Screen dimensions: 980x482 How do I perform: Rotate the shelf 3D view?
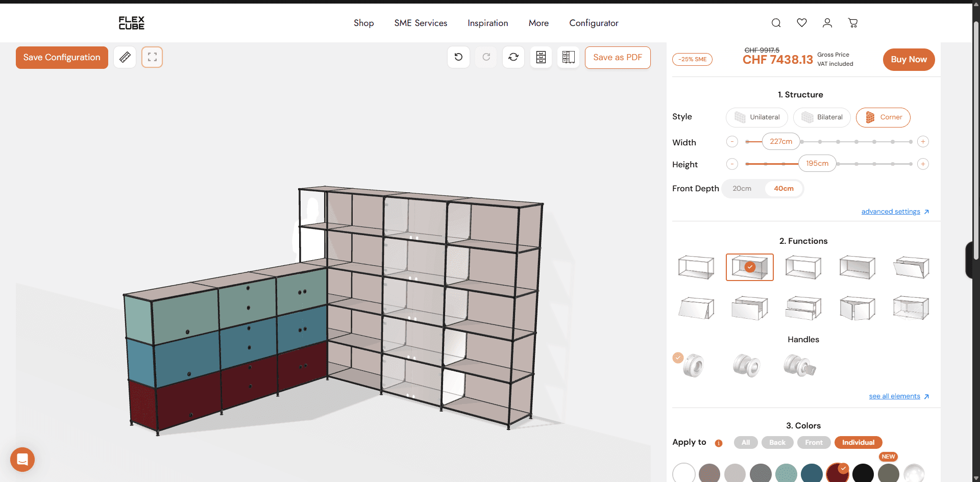(x=513, y=57)
